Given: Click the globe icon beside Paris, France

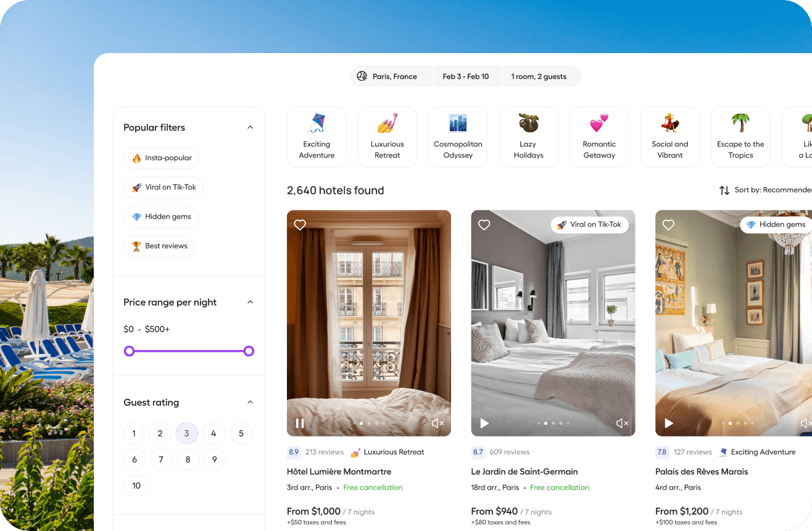Looking at the screenshot, I should pyautogui.click(x=362, y=77).
